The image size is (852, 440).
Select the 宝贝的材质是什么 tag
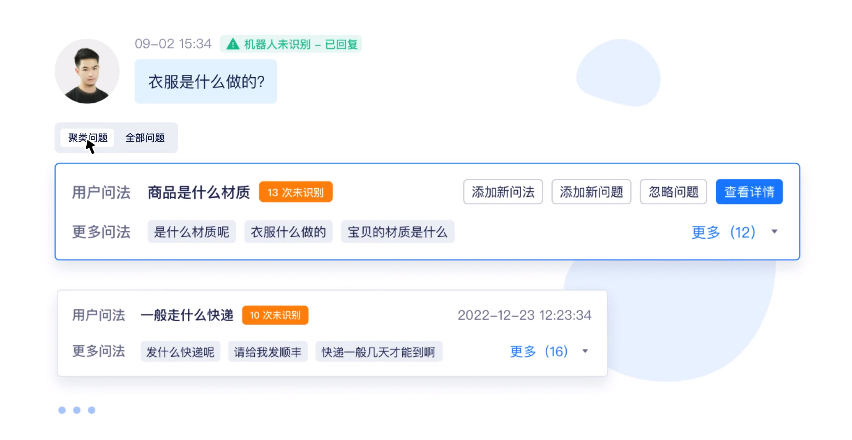tap(398, 232)
